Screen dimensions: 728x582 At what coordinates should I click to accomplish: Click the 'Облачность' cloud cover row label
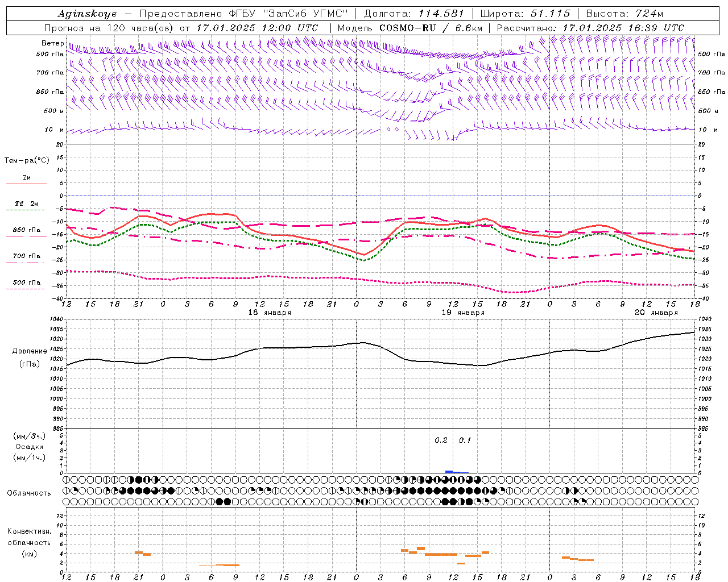pyautogui.click(x=29, y=493)
